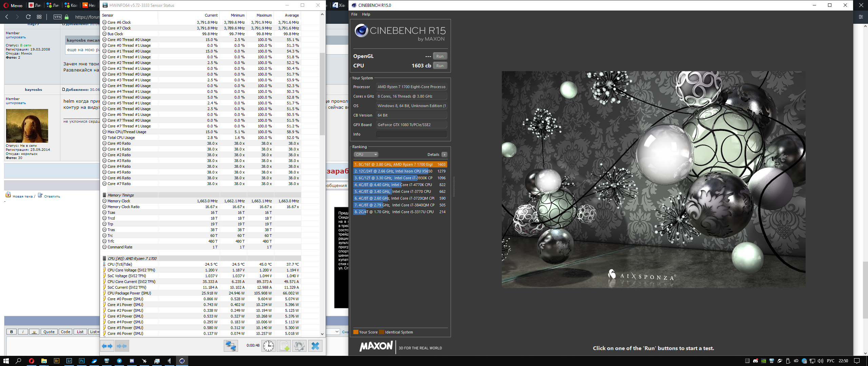The width and height of the screenshot is (868, 366).
Task: Click the HWiNFO vertical scrollbar thumb
Action: pyautogui.click(x=322, y=93)
